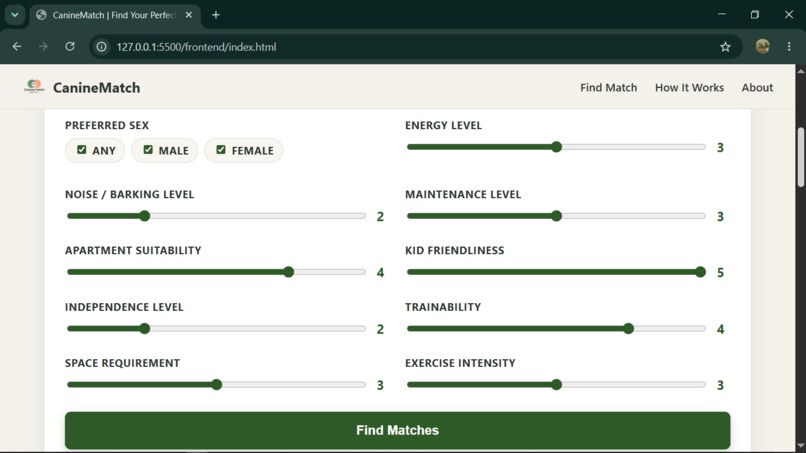Screen dimensions: 806x453
Task: Click the CanineMatch logo icon
Action: 34,87
